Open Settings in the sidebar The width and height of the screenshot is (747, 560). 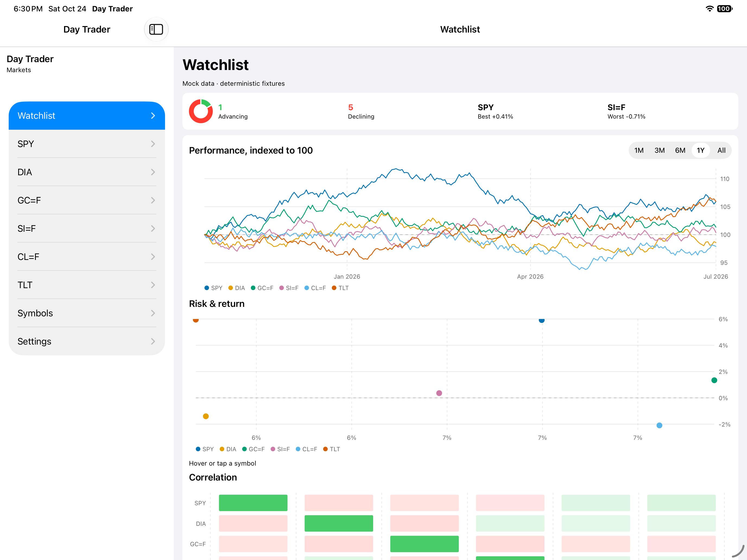point(87,341)
